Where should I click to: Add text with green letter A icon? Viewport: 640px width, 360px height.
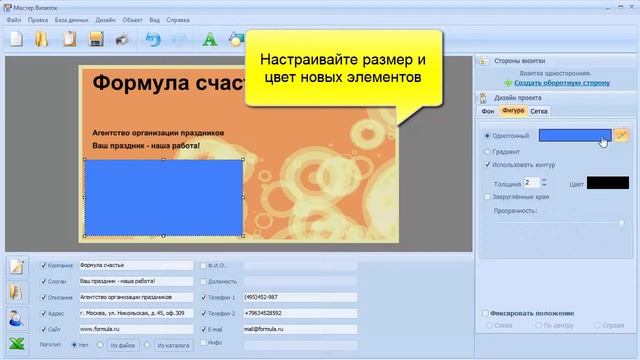[210, 40]
